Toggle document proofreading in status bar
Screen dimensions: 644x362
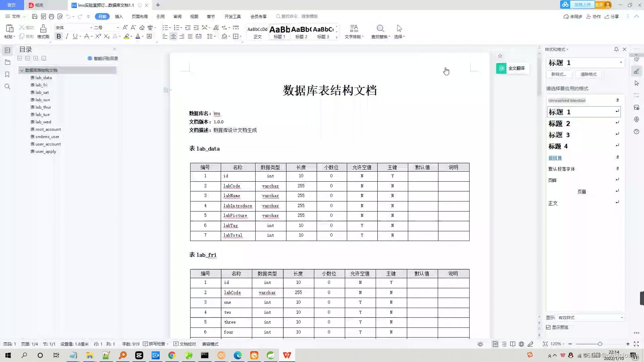pos(184,344)
